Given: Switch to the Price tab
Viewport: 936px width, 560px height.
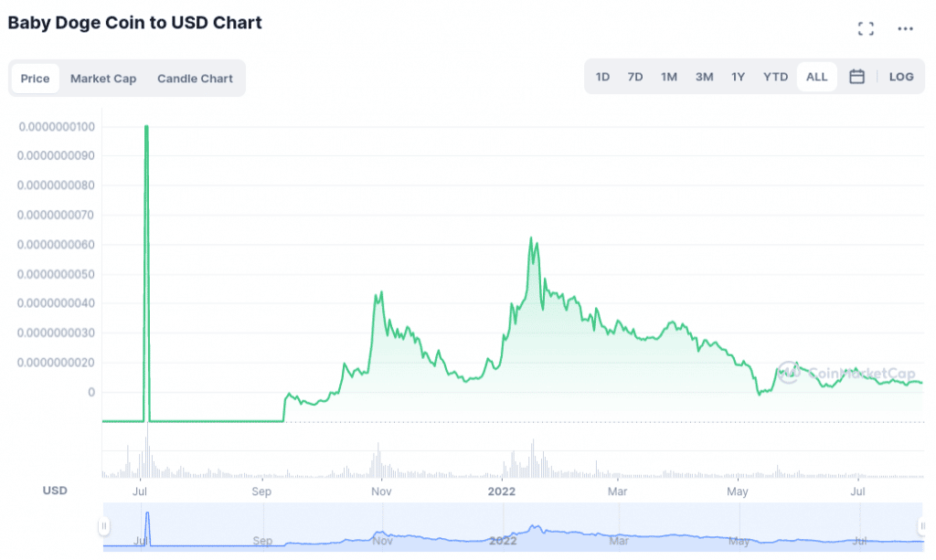Looking at the screenshot, I should point(36,79).
